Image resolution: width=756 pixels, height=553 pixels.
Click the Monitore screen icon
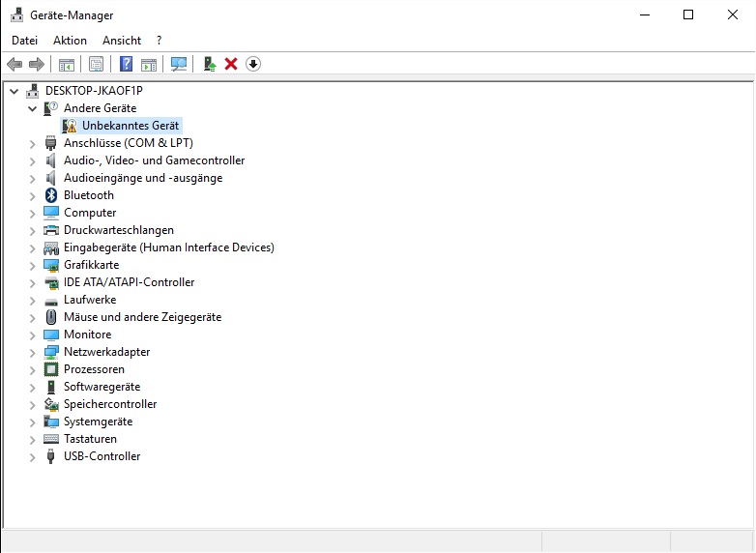click(51, 335)
